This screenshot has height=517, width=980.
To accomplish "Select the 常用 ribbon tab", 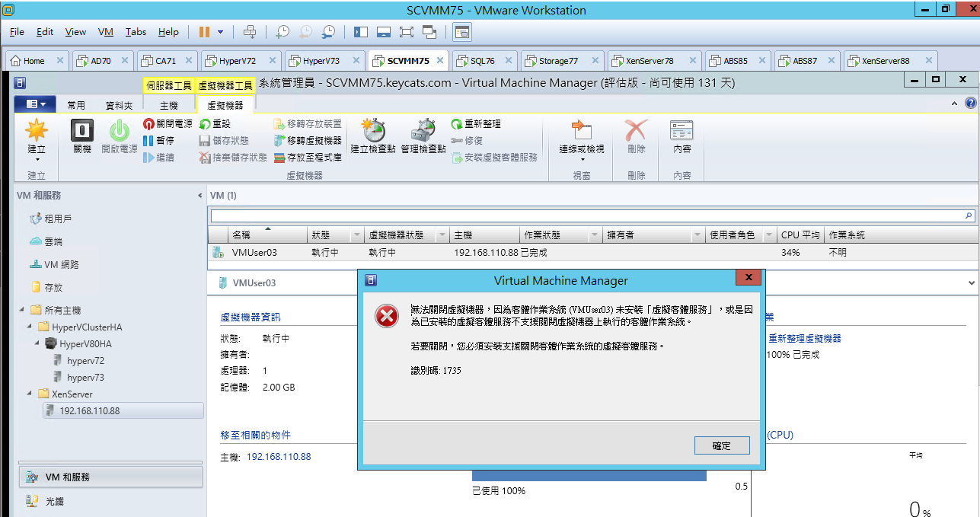I will pyautogui.click(x=76, y=105).
